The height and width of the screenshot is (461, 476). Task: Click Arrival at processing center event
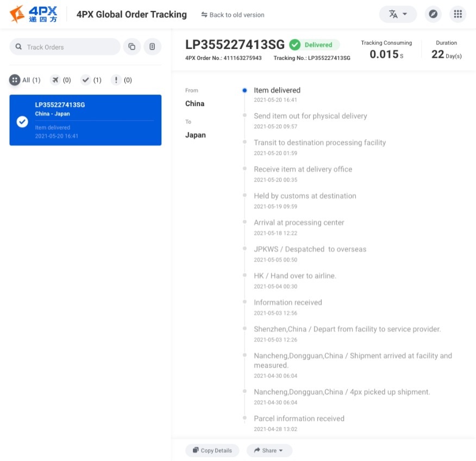click(299, 222)
